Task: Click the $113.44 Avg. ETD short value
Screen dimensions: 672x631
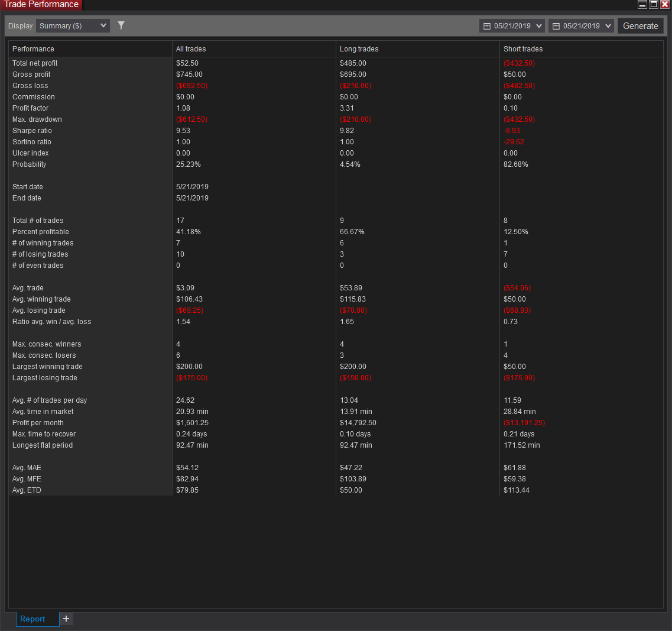Action: click(517, 490)
